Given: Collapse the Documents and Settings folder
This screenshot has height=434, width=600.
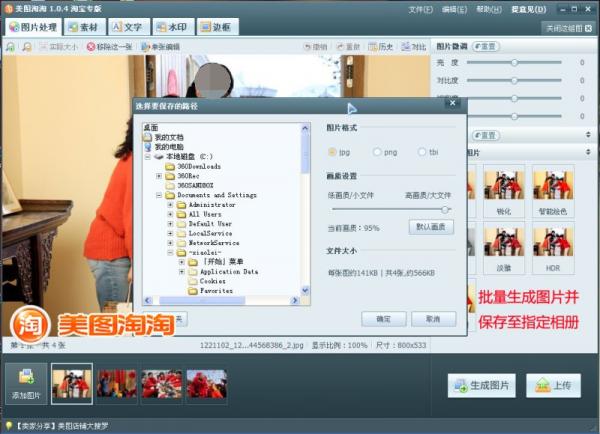Looking at the screenshot, I should point(158,195).
